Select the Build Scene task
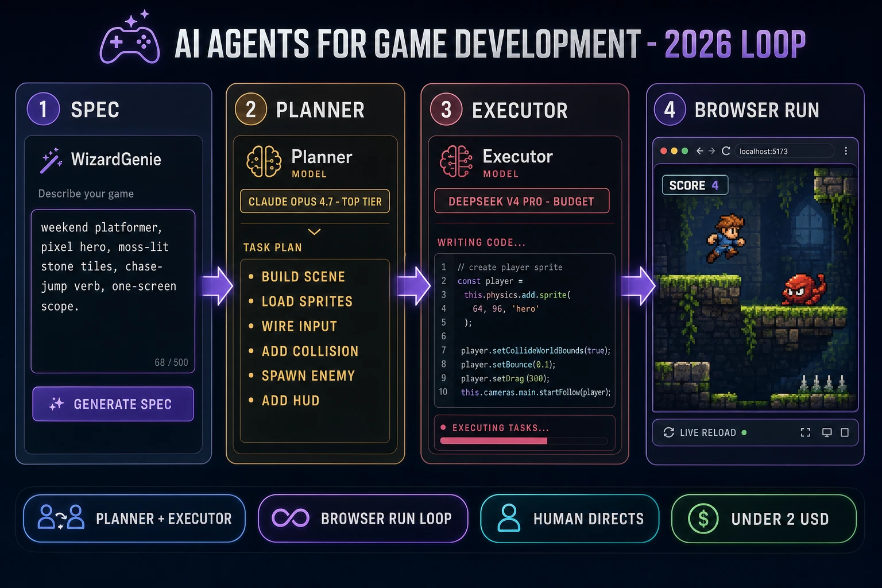 (x=303, y=277)
